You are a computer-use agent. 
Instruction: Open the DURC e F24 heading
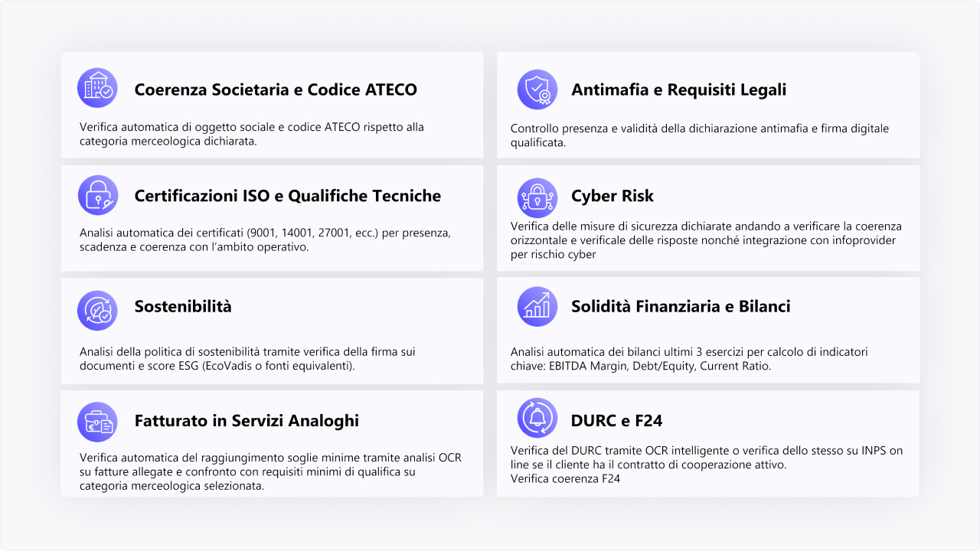616,421
